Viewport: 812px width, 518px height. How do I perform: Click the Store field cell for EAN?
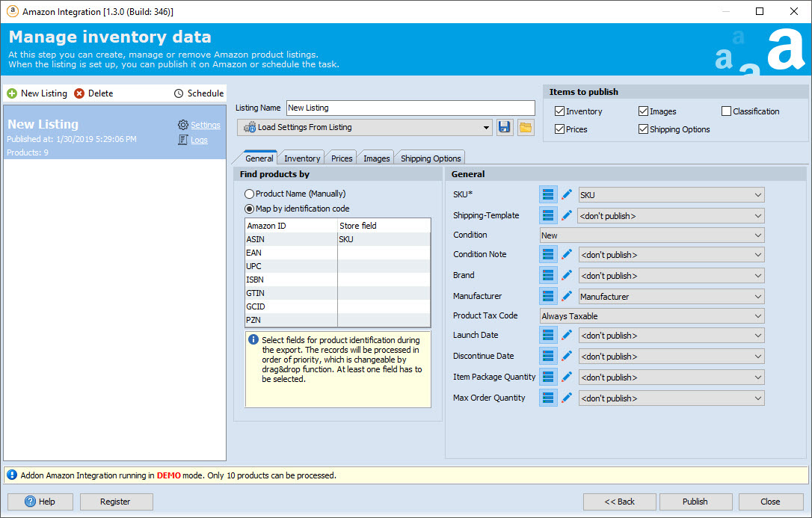coord(384,253)
